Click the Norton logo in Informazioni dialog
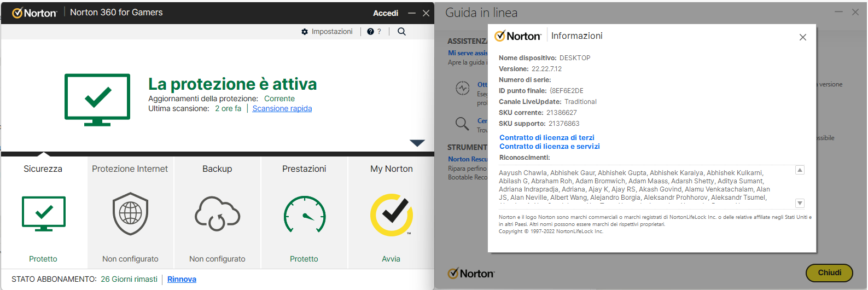Image resolution: width=868 pixels, height=290 pixels. 518,36
